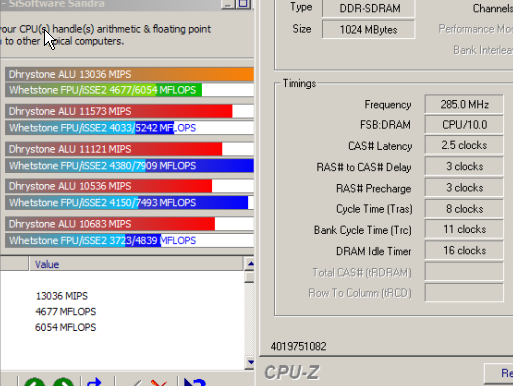The height and width of the screenshot is (386, 513).
Task: Click the green back arrow icon
Action: point(34,382)
